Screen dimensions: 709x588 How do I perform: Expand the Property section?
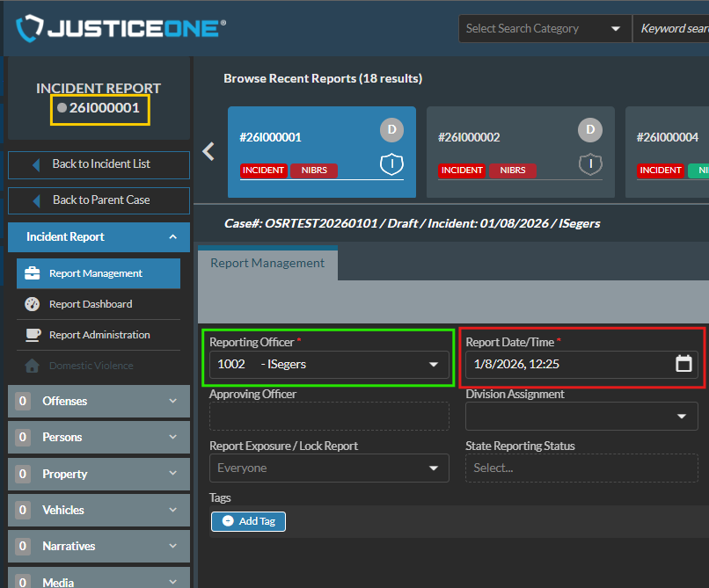(99, 474)
